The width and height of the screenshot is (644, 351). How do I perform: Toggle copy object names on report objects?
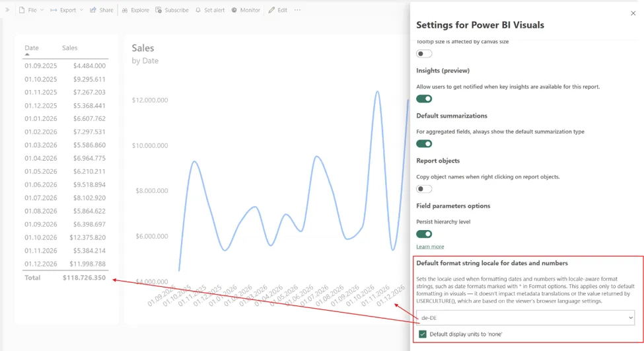424,189
